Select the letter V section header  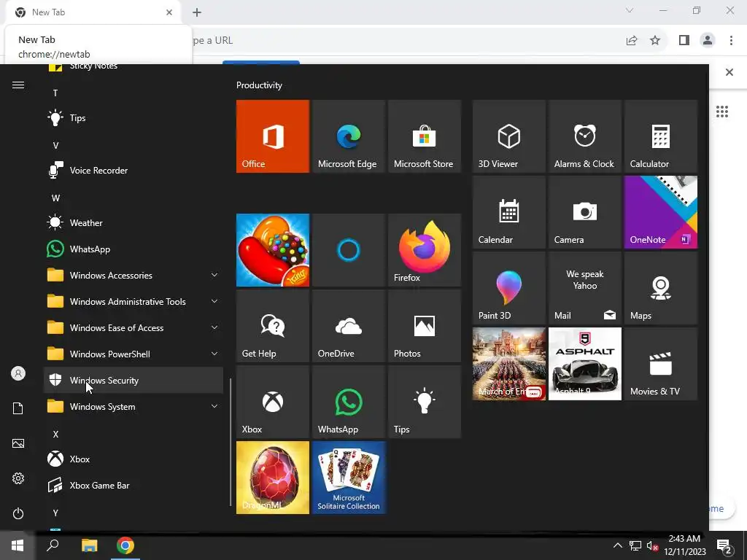[x=55, y=145]
